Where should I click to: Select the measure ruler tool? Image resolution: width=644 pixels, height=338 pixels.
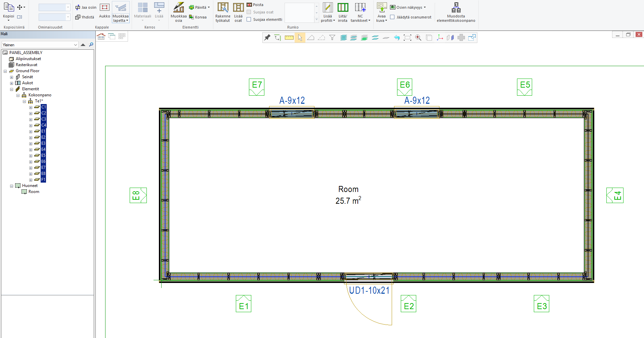(x=289, y=38)
